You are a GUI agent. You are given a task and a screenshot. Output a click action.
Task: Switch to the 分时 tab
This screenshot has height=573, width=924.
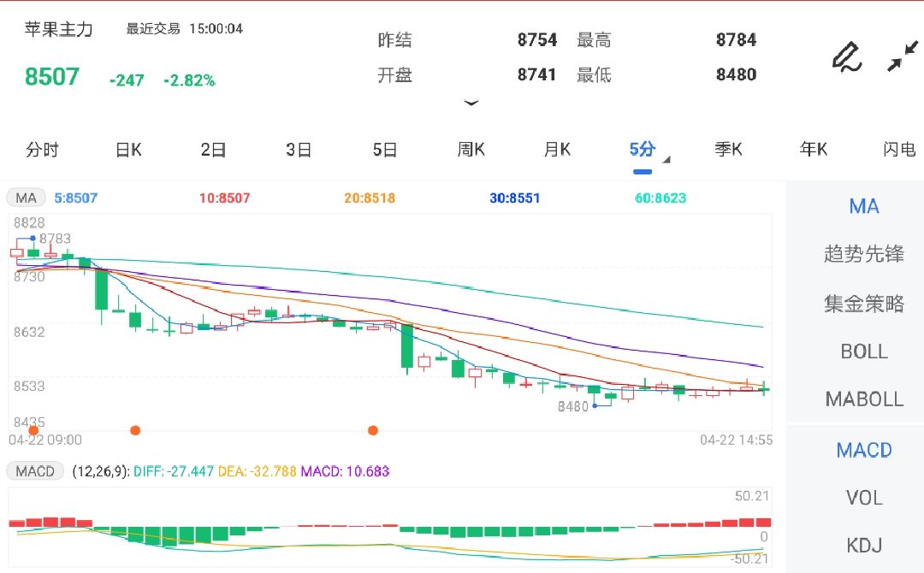pos(42,151)
